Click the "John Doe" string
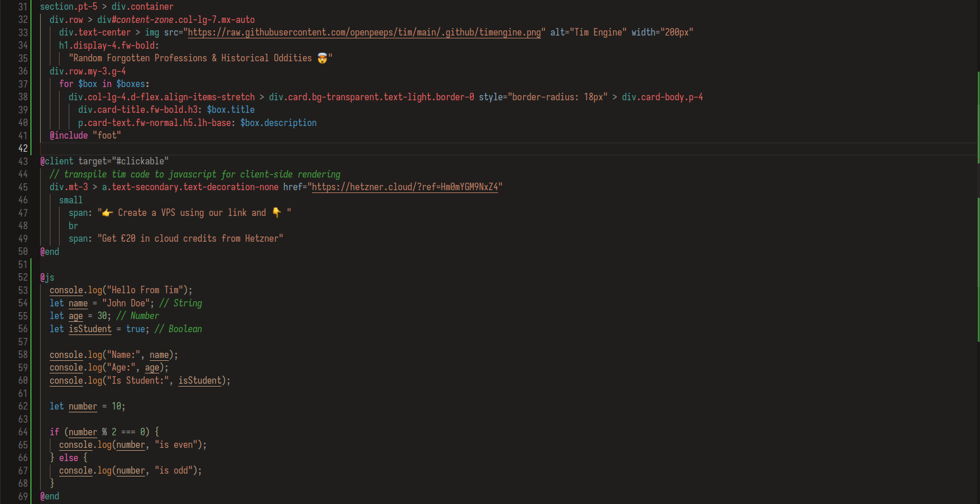 [126, 304]
